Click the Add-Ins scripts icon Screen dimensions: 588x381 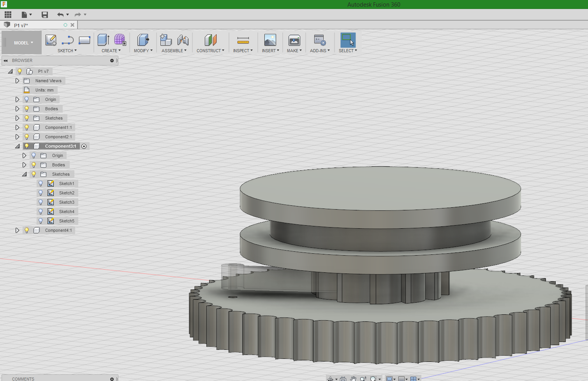click(320, 40)
